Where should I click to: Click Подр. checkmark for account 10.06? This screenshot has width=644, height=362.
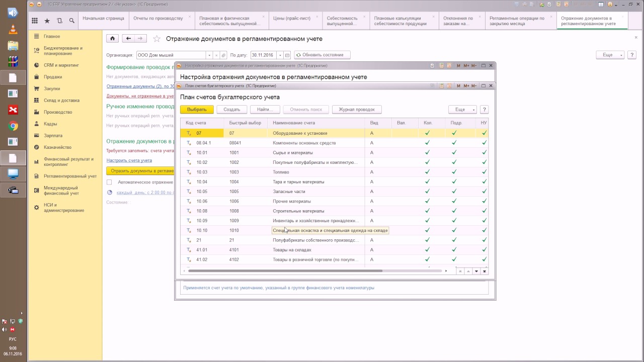(x=454, y=201)
